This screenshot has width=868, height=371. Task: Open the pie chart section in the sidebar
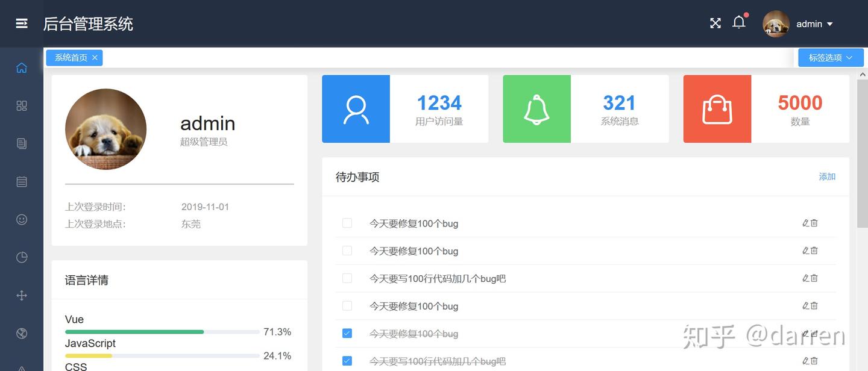[22, 257]
